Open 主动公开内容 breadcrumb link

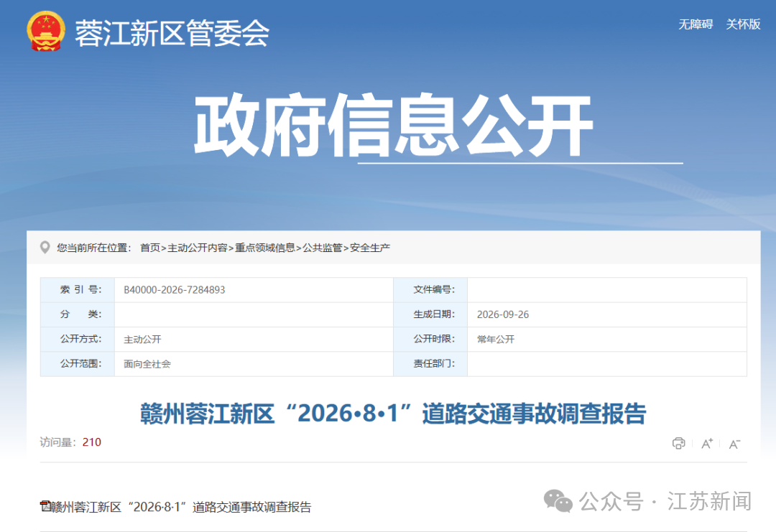pyautogui.click(x=198, y=248)
